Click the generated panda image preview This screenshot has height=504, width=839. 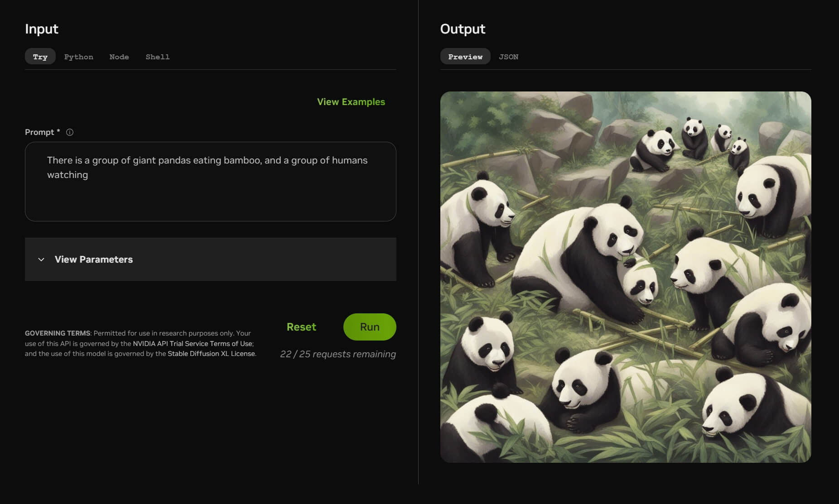click(x=625, y=277)
